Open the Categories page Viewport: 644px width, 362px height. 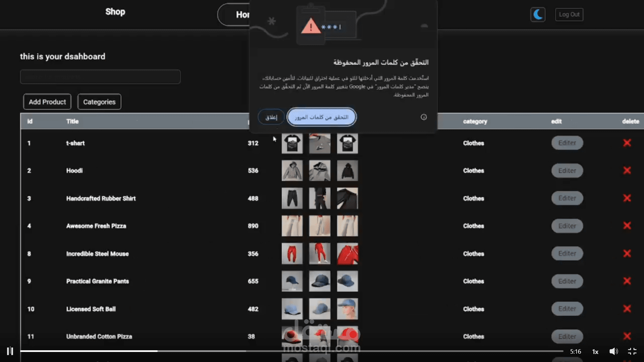tap(99, 102)
